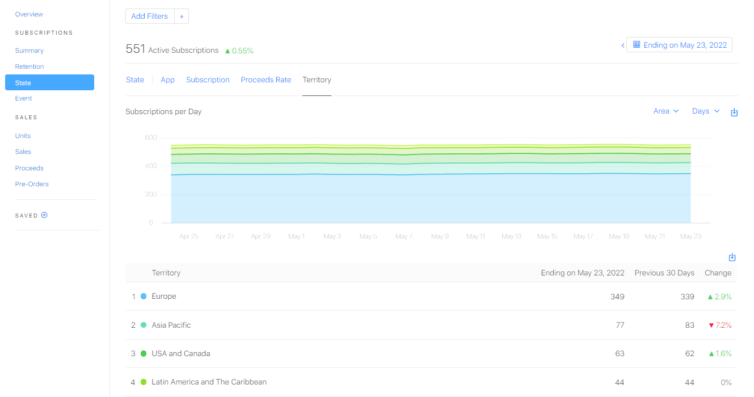This screenshot has height=397, width=754.
Task: Expand the Days interval dropdown
Action: click(x=705, y=111)
